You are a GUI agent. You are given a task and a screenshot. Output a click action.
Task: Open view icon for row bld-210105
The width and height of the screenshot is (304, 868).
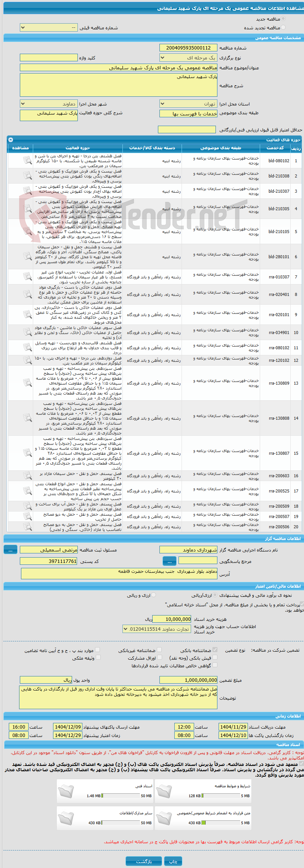pos(27,232)
